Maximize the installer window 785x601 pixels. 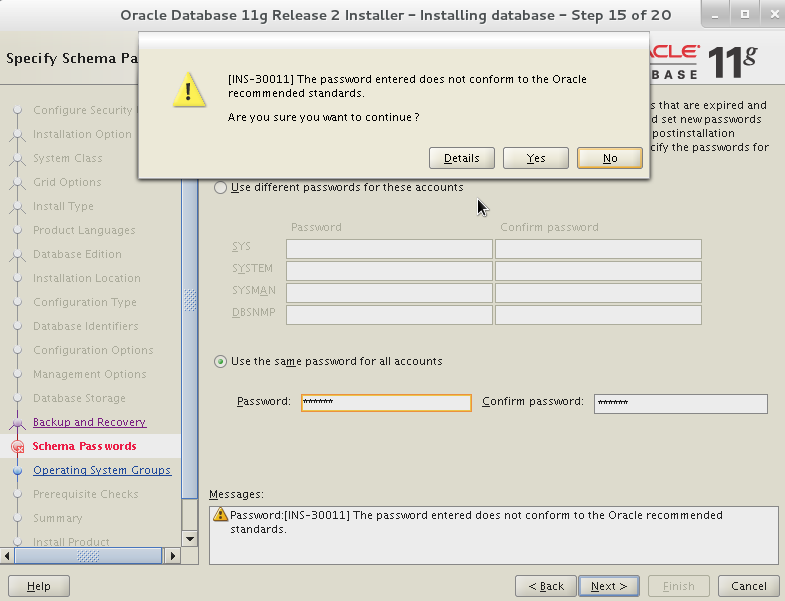tap(744, 14)
